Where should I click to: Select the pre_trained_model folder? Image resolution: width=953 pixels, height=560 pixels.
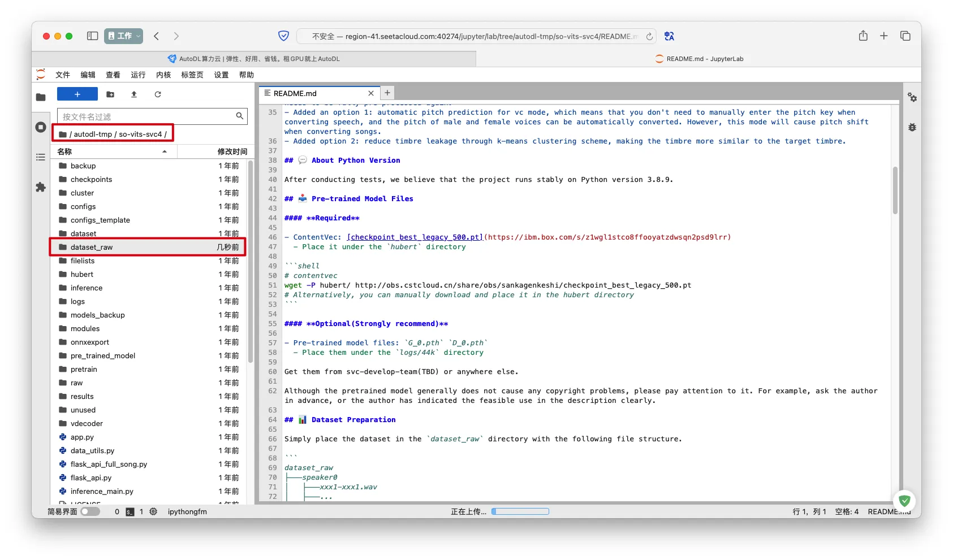(x=149, y=356)
